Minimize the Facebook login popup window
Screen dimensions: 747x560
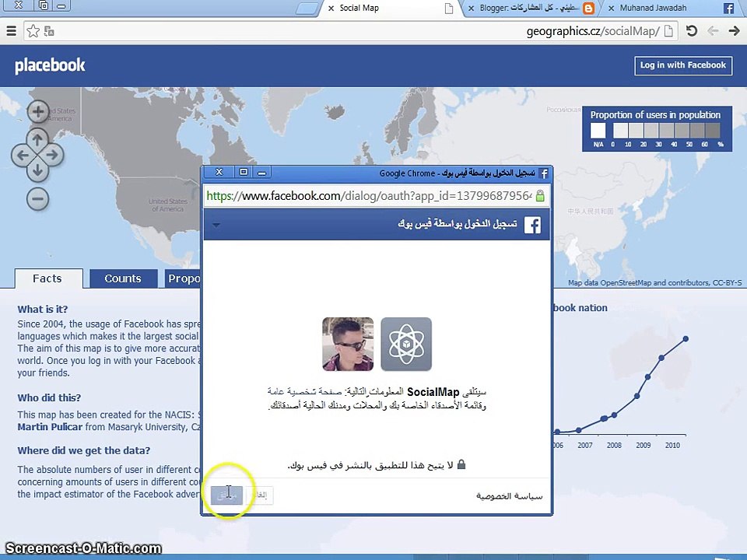(x=261, y=173)
